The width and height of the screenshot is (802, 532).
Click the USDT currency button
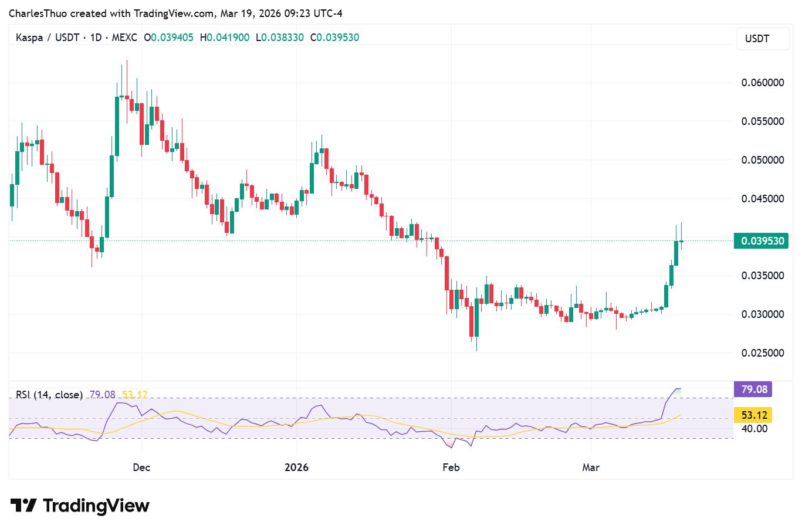[x=757, y=39]
